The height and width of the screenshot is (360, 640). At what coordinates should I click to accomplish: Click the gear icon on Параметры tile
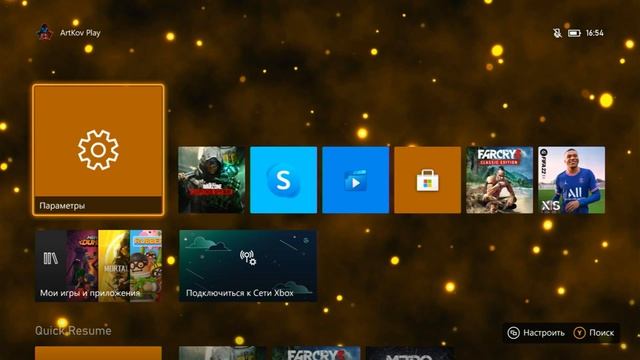[98, 150]
